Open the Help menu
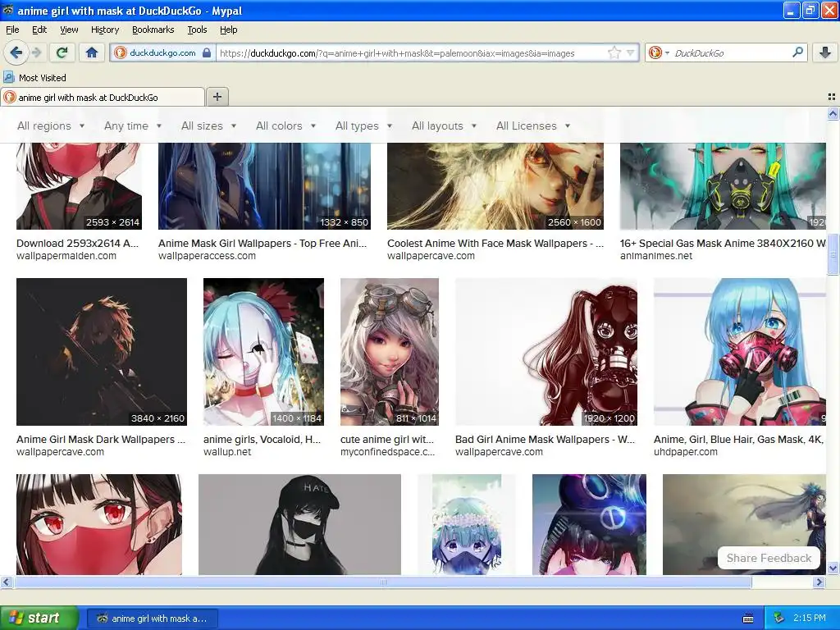 pos(228,30)
